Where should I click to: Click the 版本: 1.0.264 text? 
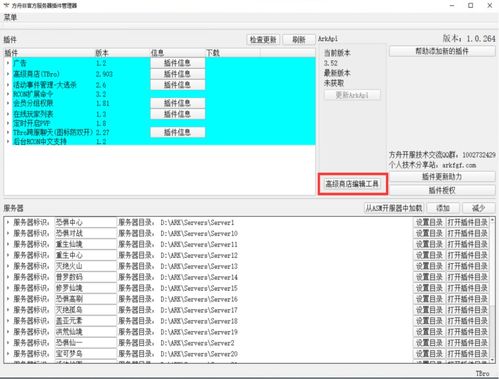[469, 39]
